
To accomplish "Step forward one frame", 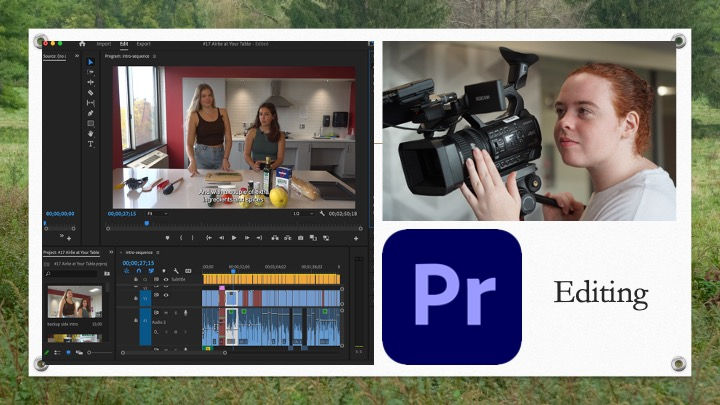I will pos(247,238).
